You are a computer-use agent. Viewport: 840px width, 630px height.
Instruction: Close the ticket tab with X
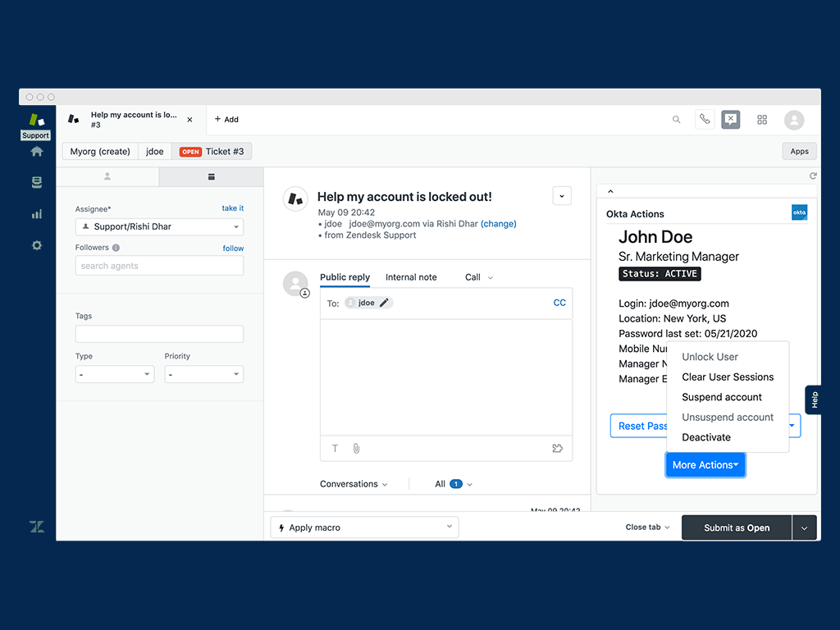click(189, 120)
